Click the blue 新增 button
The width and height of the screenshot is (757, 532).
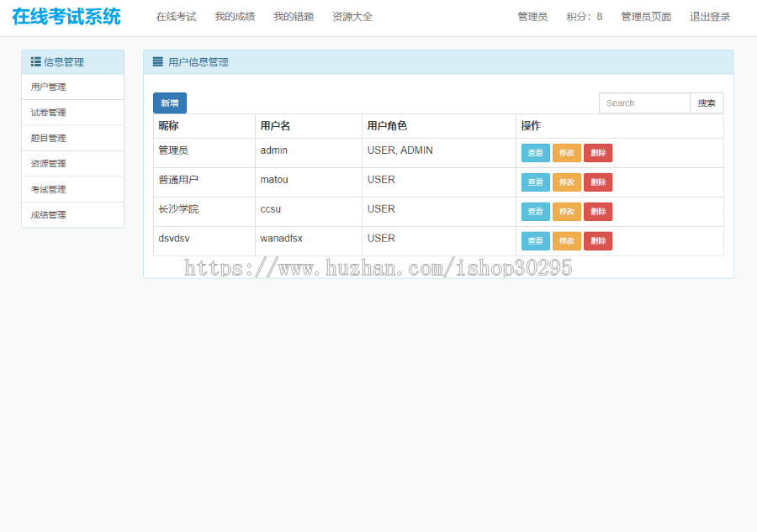coord(170,103)
